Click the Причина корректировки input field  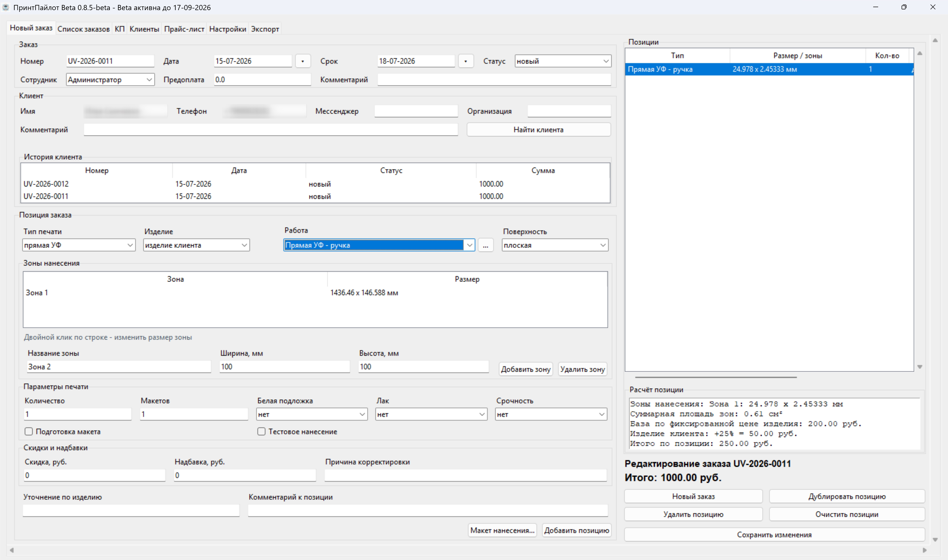[466, 476]
